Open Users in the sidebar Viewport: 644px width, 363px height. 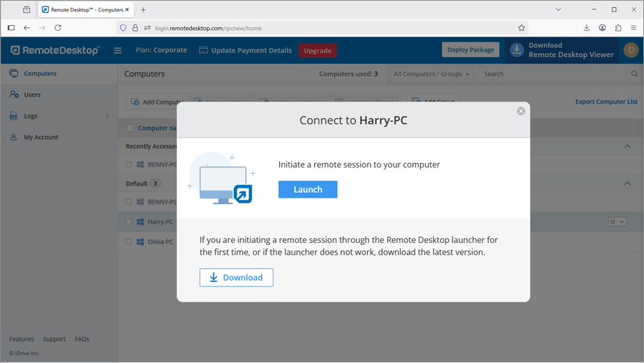[32, 95]
